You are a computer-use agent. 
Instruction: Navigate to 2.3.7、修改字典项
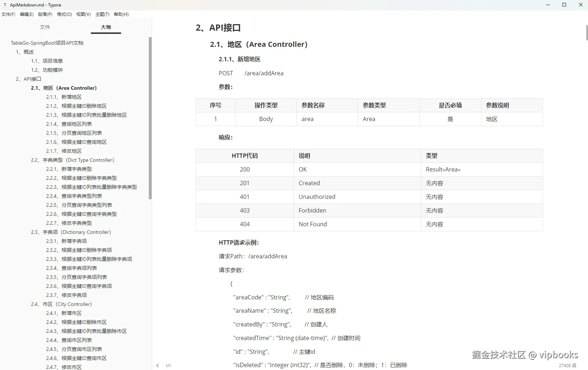pos(66,295)
